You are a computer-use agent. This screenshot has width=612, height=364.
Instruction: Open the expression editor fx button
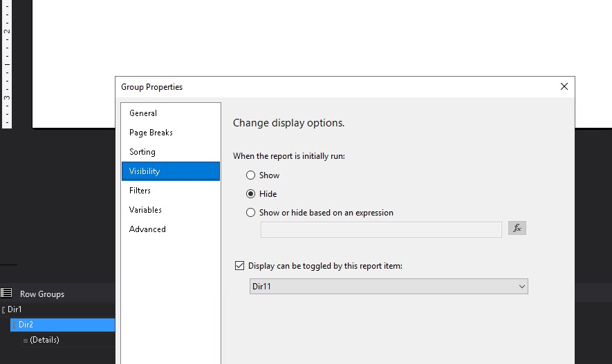(x=517, y=228)
